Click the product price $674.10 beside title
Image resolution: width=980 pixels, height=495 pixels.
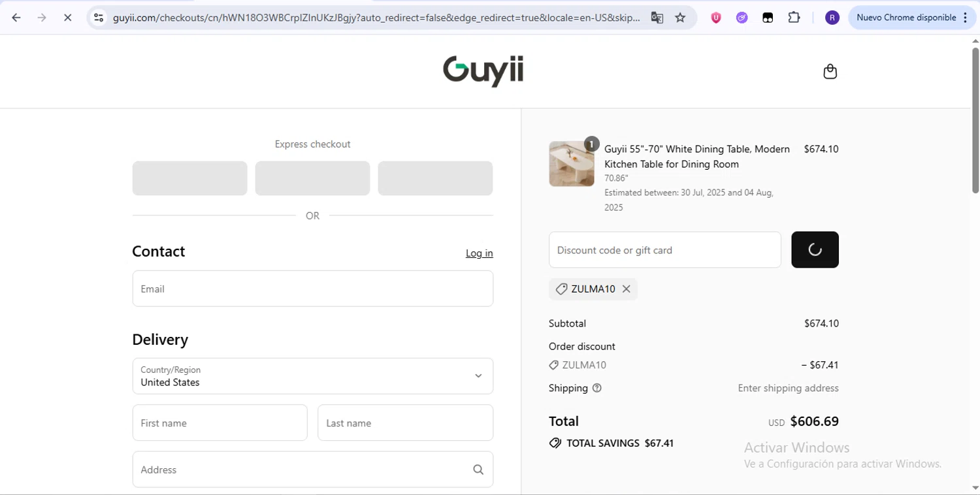point(821,149)
